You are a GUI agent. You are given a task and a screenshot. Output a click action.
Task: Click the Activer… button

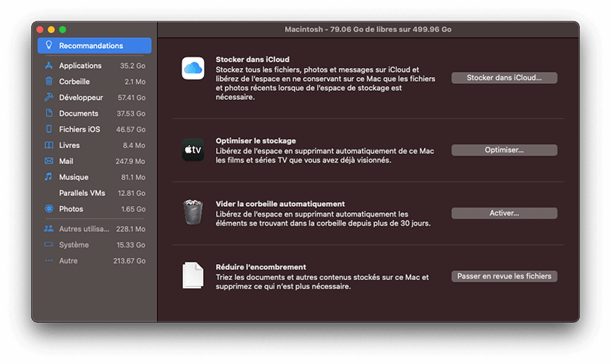504,213
